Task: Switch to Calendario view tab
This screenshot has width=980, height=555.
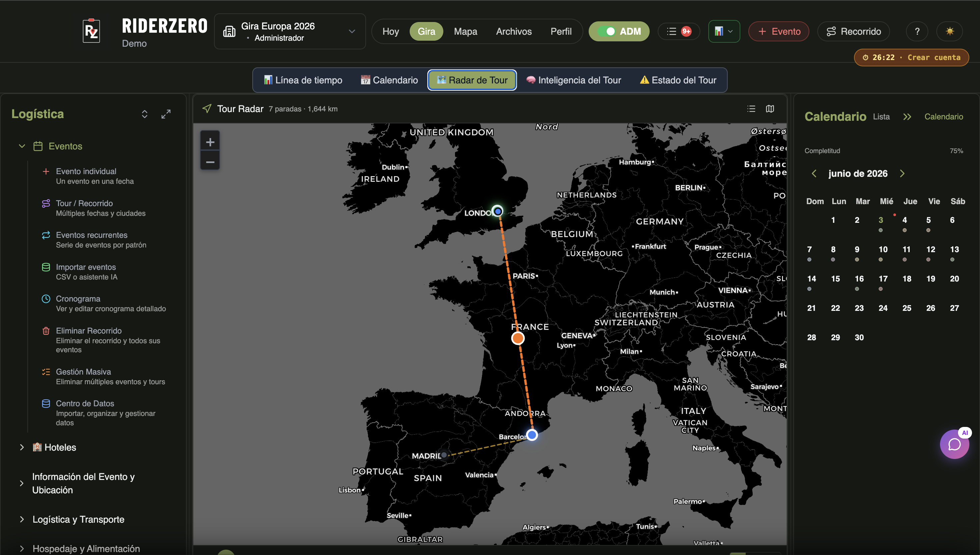Action: (x=389, y=80)
